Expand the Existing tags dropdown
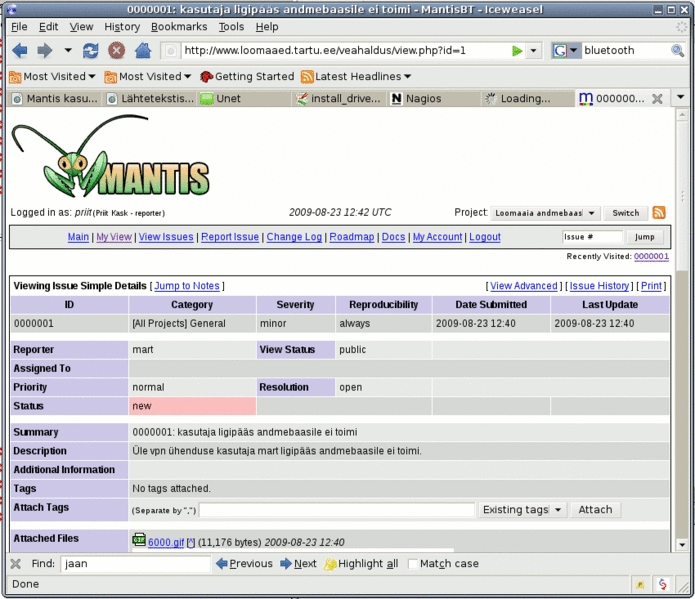Image resolution: width=695 pixels, height=599 pixels. (522, 510)
